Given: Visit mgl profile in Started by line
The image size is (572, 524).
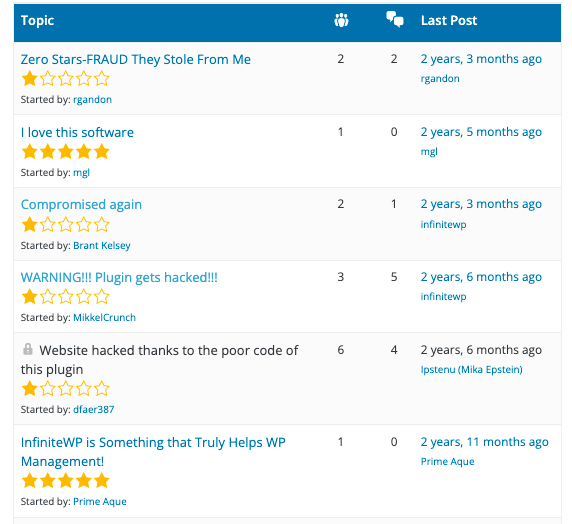Looking at the screenshot, I should [81, 172].
